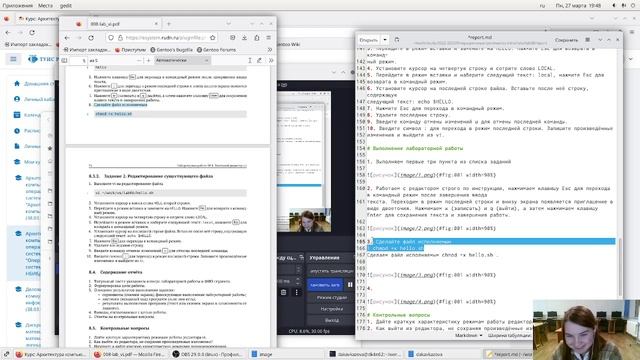Open the Places (Места) menu
The width and height of the screenshot is (640, 360).
point(45,5)
